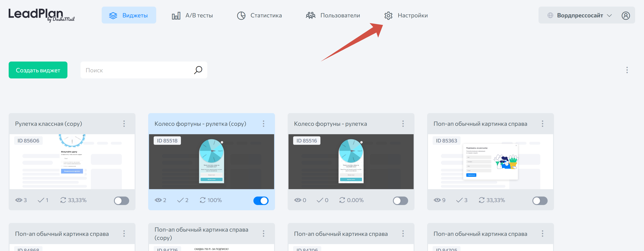Click conversion refresh icon on ID 85606 card
This screenshot has height=251, width=644.
tap(63, 200)
